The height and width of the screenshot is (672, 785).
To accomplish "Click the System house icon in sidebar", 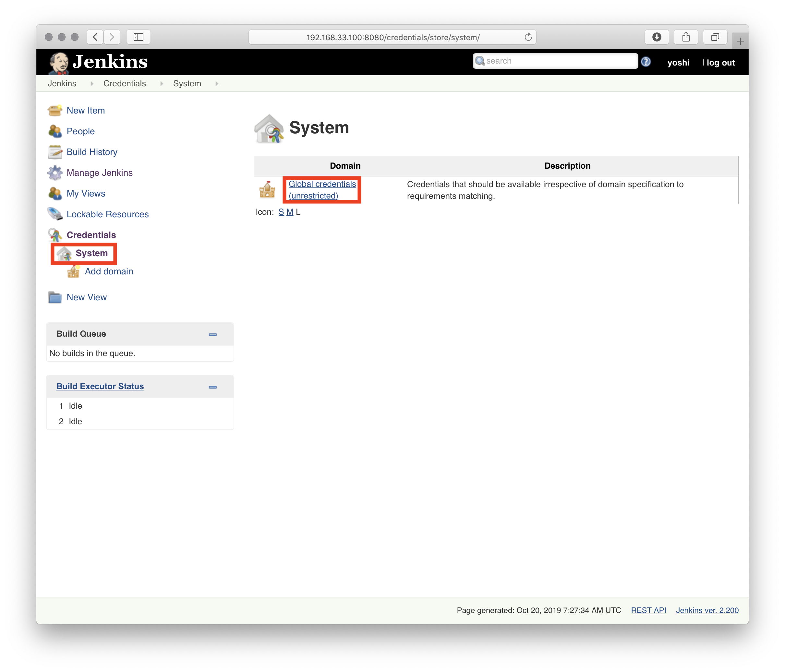I will point(64,253).
